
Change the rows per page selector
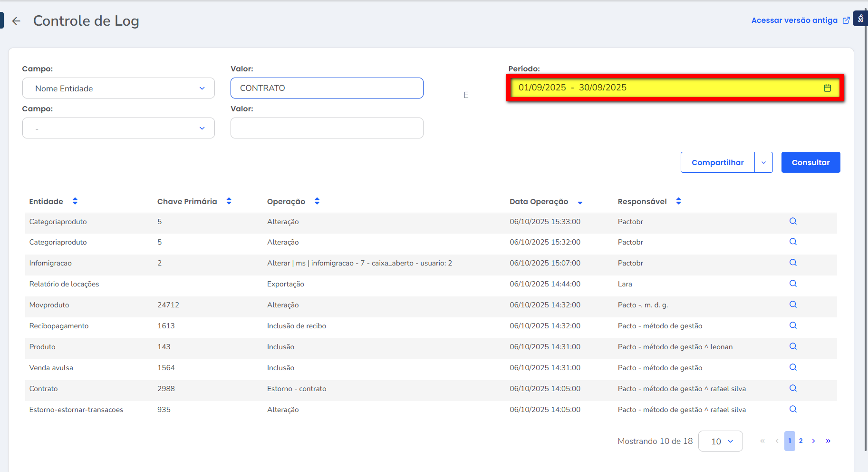[720, 442]
